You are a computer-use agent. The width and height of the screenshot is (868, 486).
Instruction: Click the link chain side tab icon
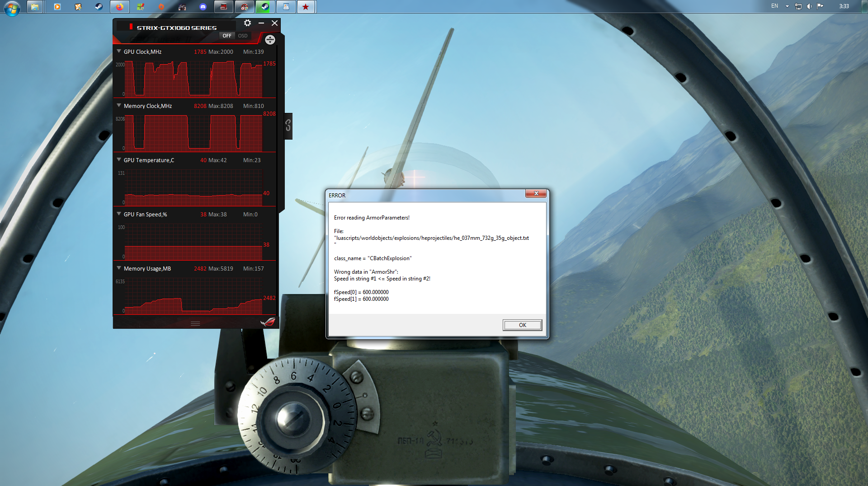coord(288,126)
